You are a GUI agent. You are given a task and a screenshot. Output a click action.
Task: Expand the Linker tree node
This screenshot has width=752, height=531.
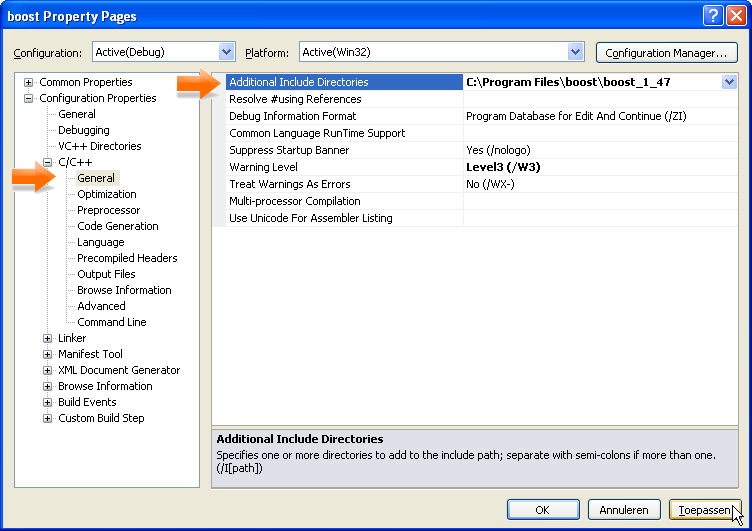[47, 338]
